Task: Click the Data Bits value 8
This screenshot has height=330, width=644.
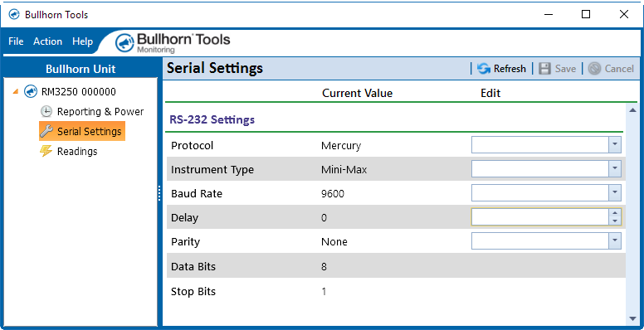Action: click(324, 267)
